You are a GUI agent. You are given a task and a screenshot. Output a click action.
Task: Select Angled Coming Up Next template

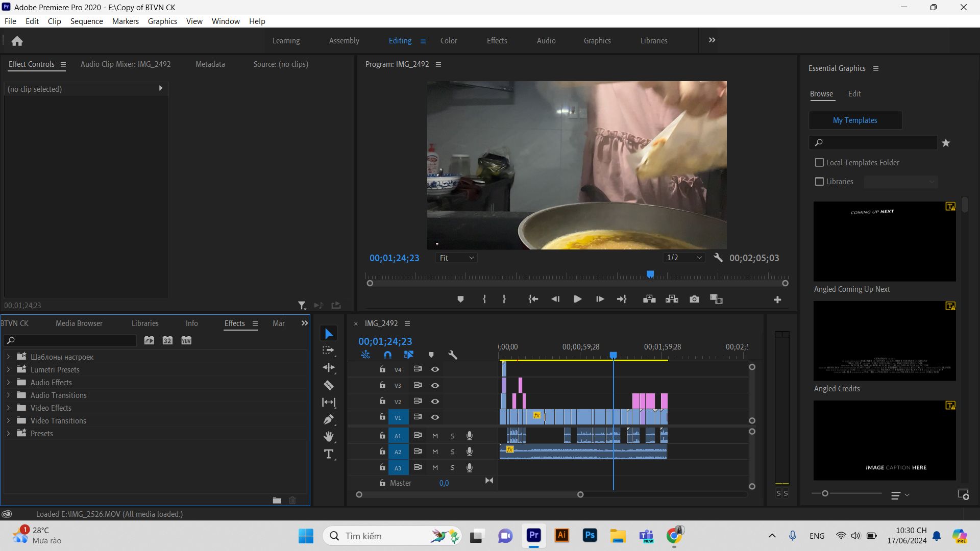884,242
